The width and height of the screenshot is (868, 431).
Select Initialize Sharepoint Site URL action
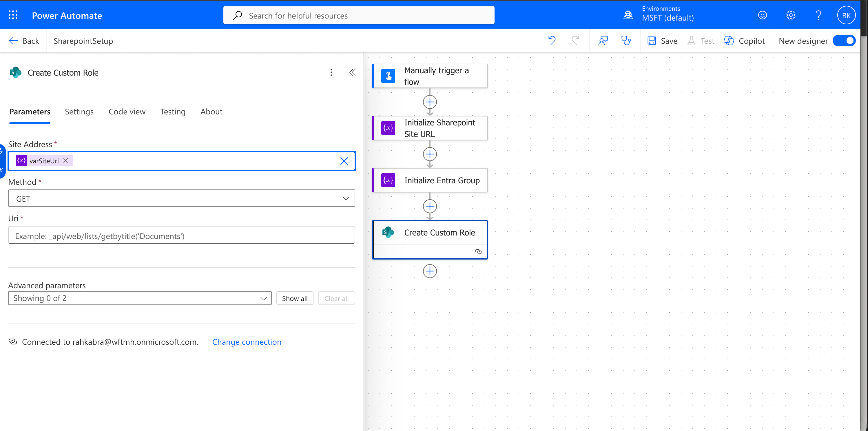(x=430, y=128)
